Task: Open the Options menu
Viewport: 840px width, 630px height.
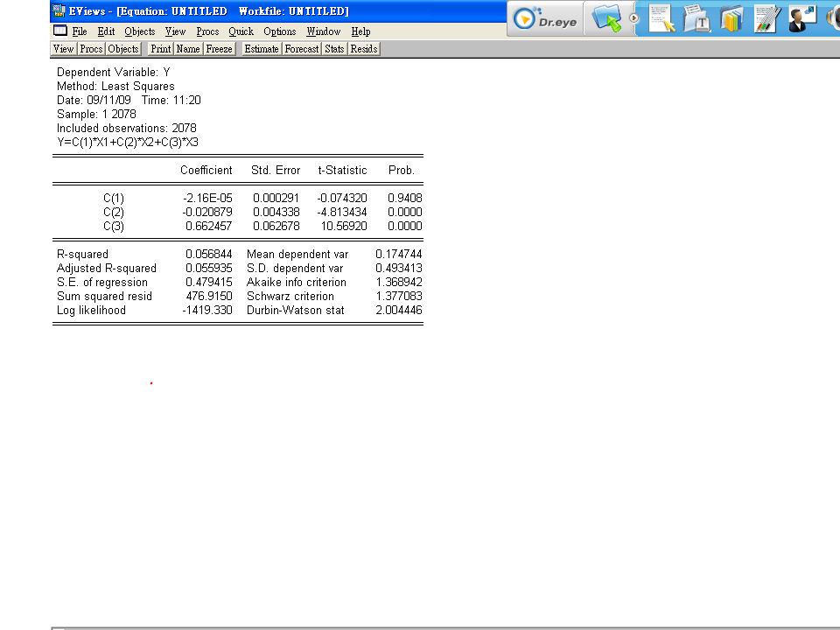Action: [280, 31]
